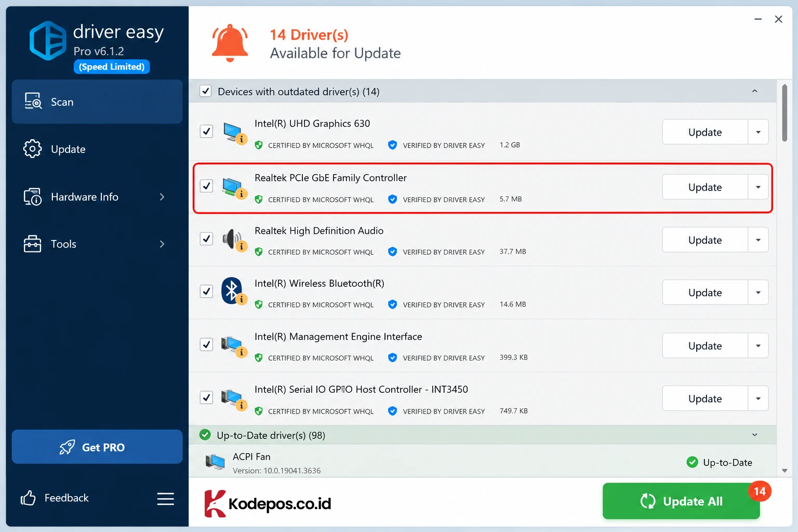Click the orange notification bell icon

coord(230,43)
